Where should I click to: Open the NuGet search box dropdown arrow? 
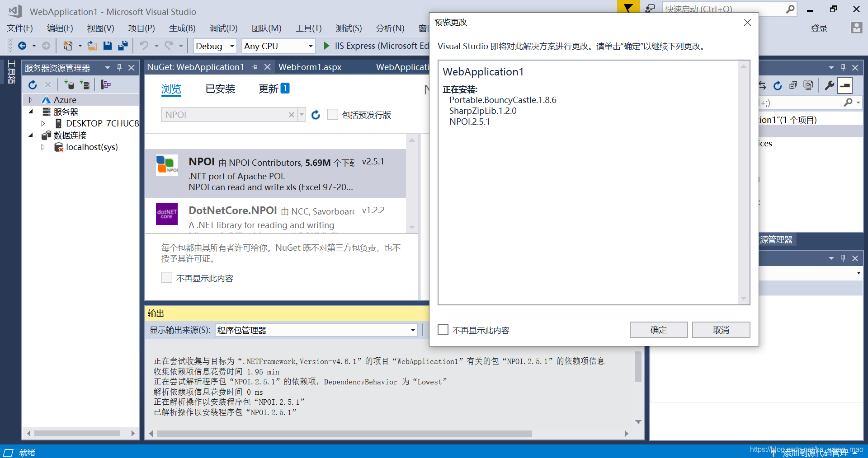(x=302, y=115)
